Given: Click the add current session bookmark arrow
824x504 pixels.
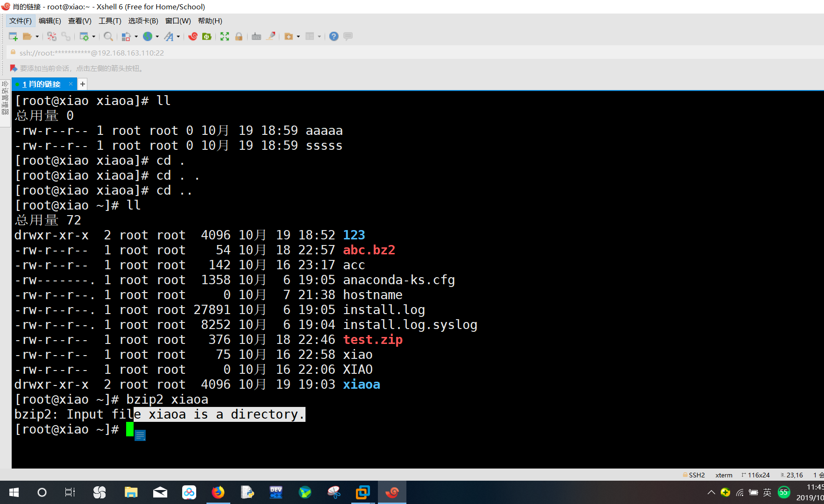Looking at the screenshot, I should (x=14, y=69).
